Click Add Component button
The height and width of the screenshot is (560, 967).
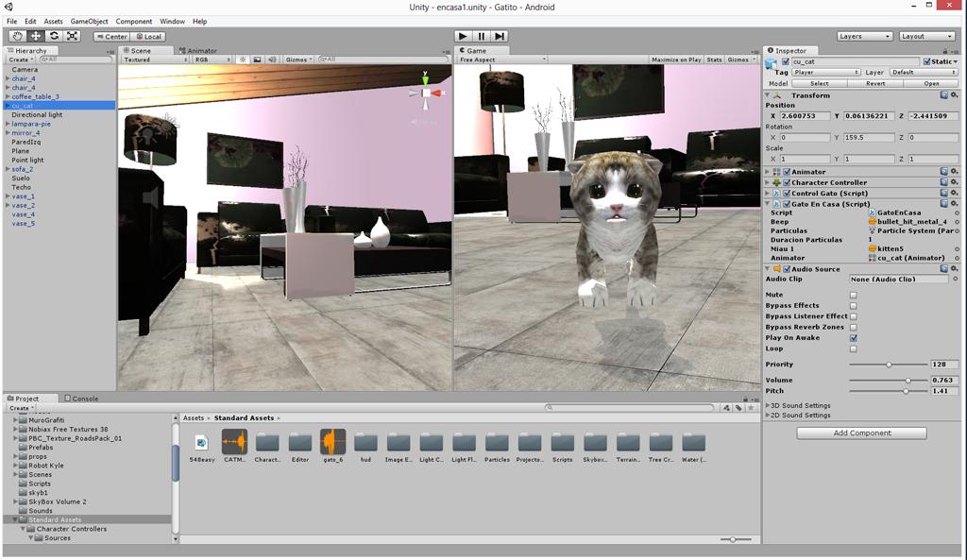(x=861, y=433)
